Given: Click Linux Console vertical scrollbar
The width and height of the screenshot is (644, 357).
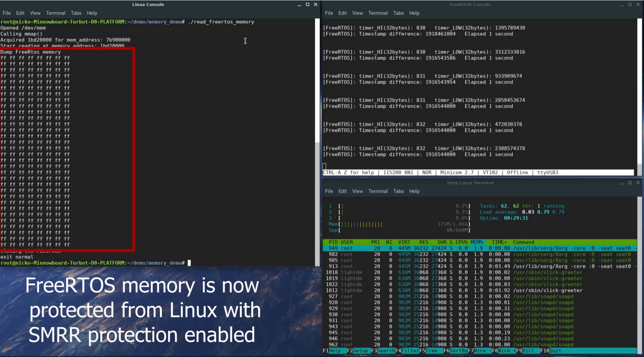Looking at the screenshot, I should click(318, 142).
